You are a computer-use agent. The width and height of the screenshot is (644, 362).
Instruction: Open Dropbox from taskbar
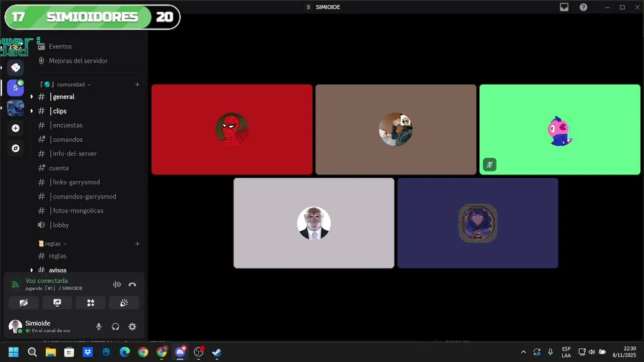point(88,352)
